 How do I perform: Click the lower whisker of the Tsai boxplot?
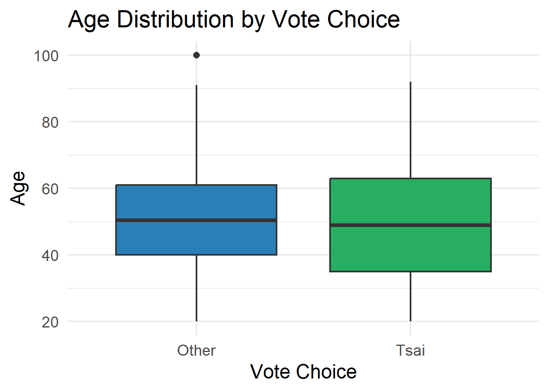coord(411,296)
